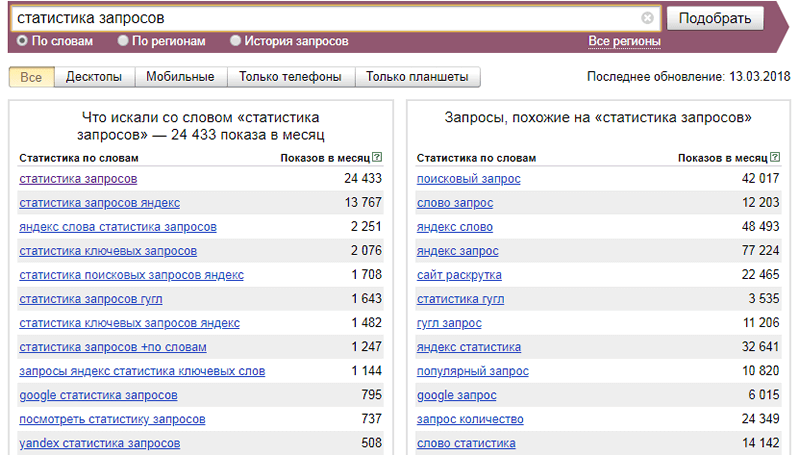This screenshot has width=800, height=455.
Task: Open the популярный запрос link
Action: (472, 371)
